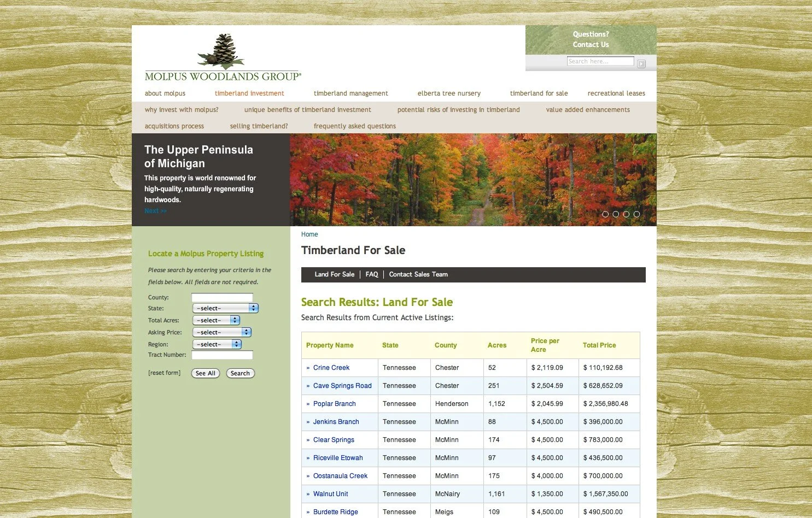
Task: Open the timberland for sale menu
Action: [539, 93]
